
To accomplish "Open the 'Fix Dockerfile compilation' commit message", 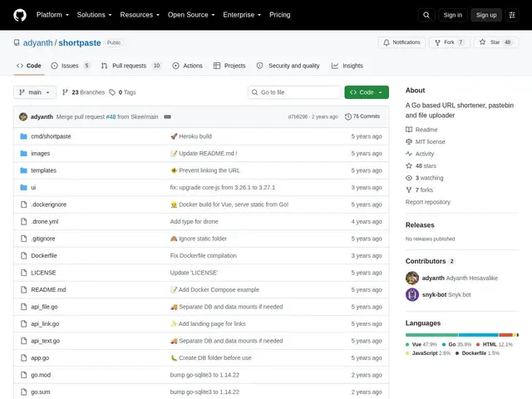I will coord(203,255).
